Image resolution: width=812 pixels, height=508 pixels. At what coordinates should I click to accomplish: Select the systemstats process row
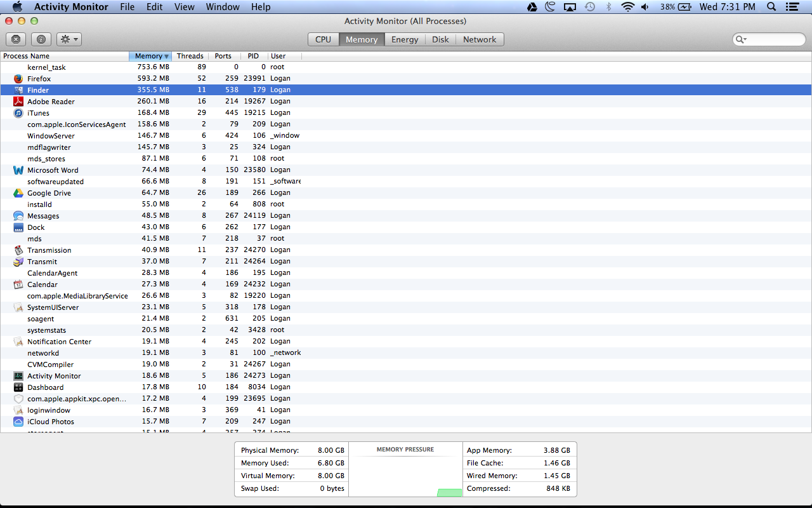tap(406, 330)
